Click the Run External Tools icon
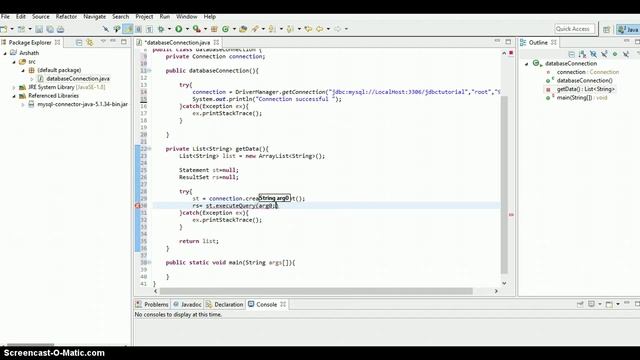The height and width of the screenshot is (360, 640). click(197, 29)
